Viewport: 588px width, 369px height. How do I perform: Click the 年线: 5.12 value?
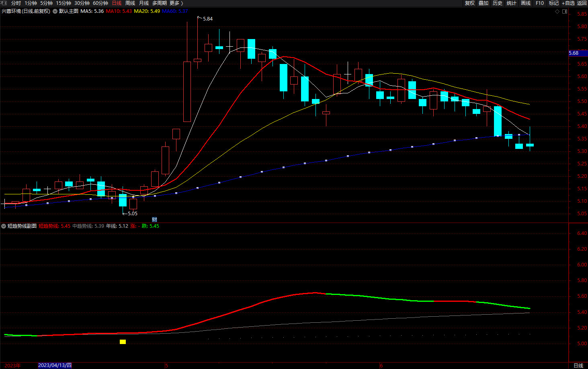[x=117, y=226]
